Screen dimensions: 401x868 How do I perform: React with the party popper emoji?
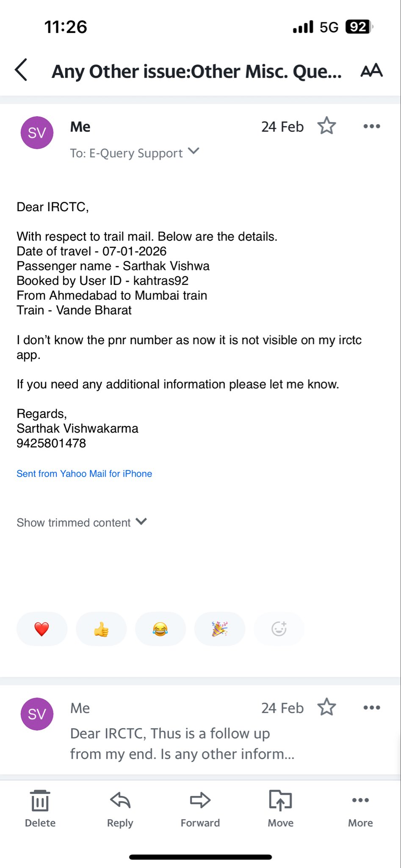coord(219,629)
